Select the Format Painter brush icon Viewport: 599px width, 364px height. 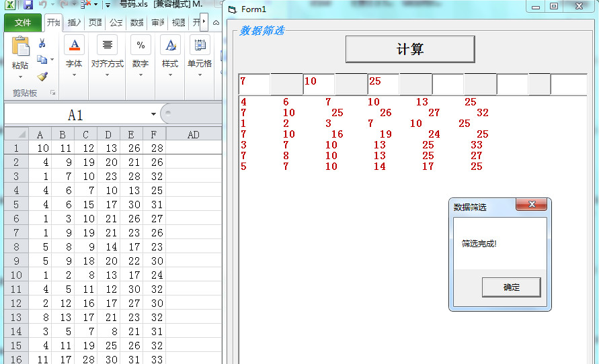tap(42, 77)
